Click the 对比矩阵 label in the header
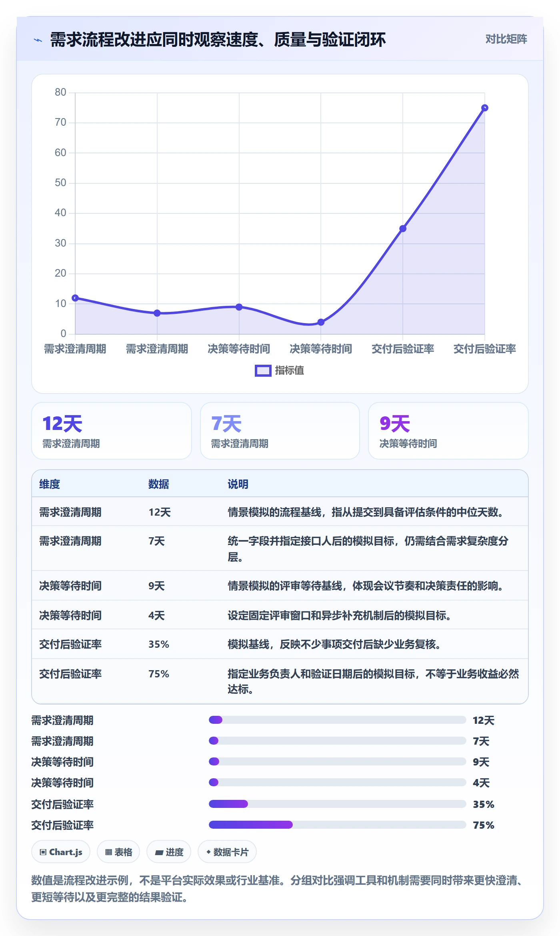560x936 pixels. (506, 39)
